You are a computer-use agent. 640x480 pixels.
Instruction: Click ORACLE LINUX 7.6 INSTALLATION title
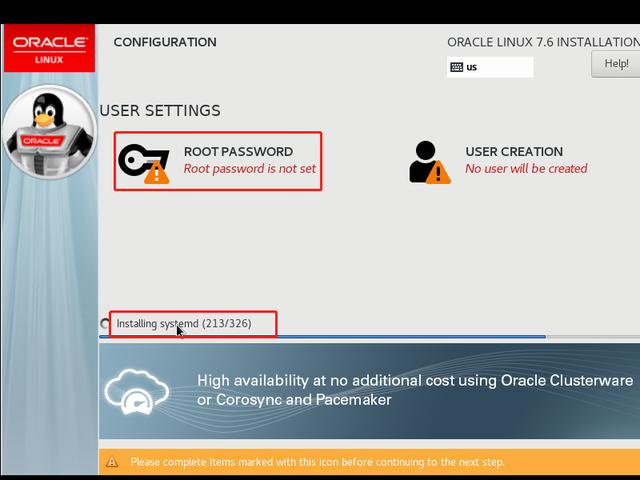click(543, 42)
